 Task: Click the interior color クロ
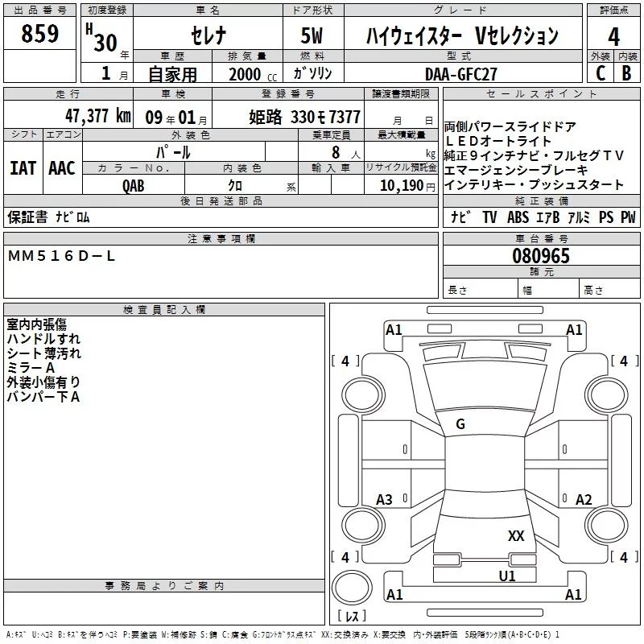pyautogui.click(x=235, y=186)
